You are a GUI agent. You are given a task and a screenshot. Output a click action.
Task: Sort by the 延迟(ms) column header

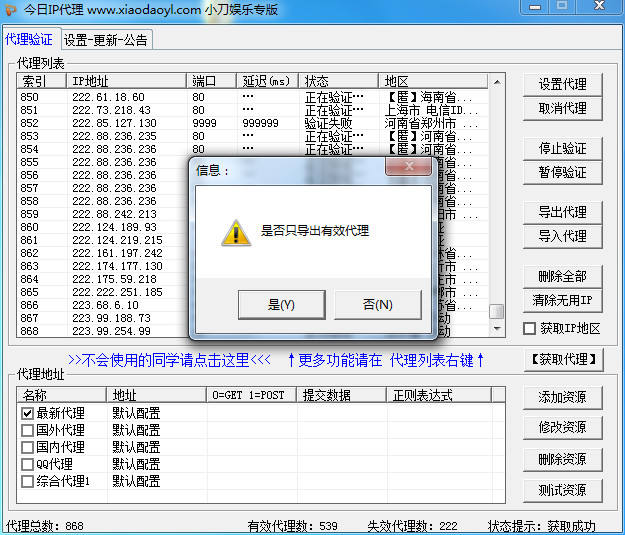click(268, 81)
